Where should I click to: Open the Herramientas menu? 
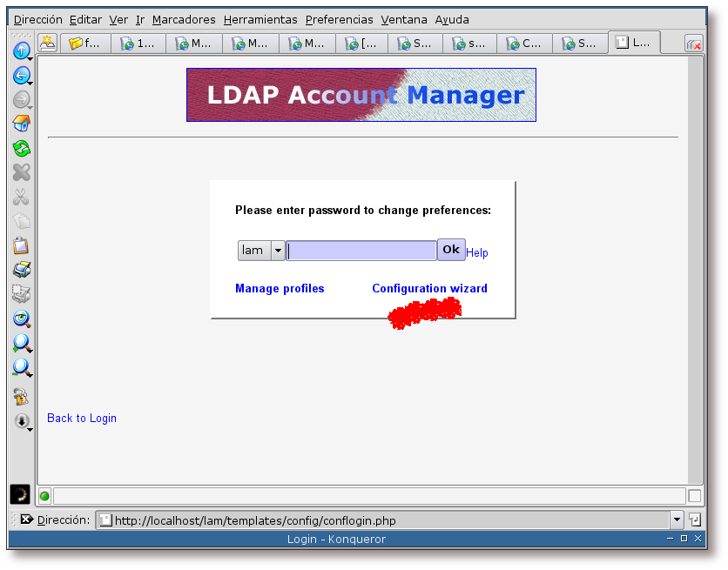pyautogui.click(x=260, y=19)
